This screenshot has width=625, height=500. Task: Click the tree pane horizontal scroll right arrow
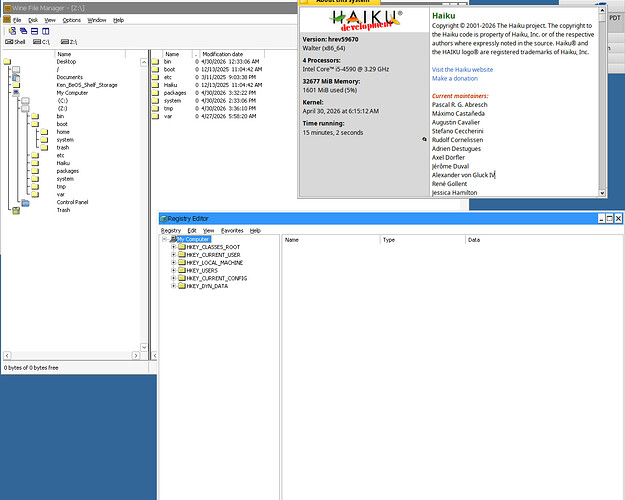point(136,355)
